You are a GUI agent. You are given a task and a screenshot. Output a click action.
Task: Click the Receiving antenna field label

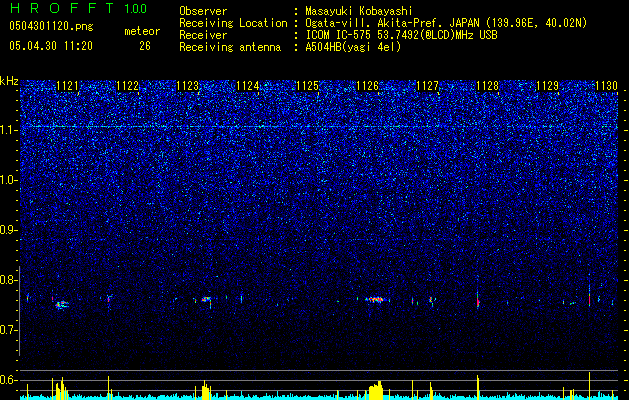coord(230,47)
